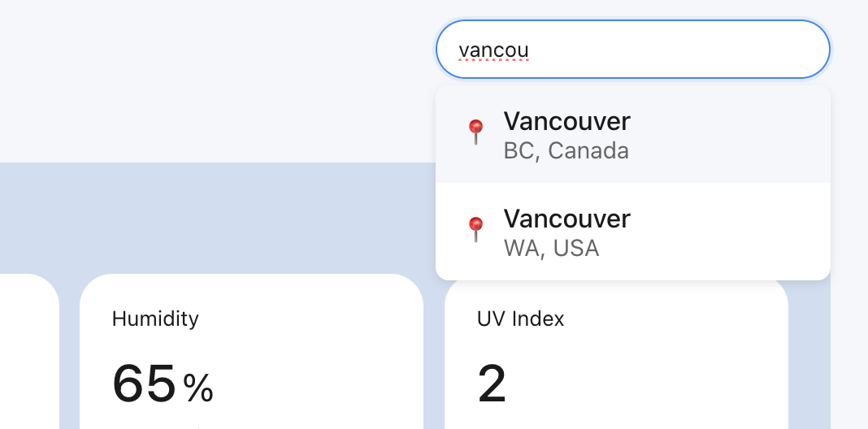This screenshot has height=429, width=868.
Task: Click the empty space inside the search field
Action: click(x=675, y=50)
